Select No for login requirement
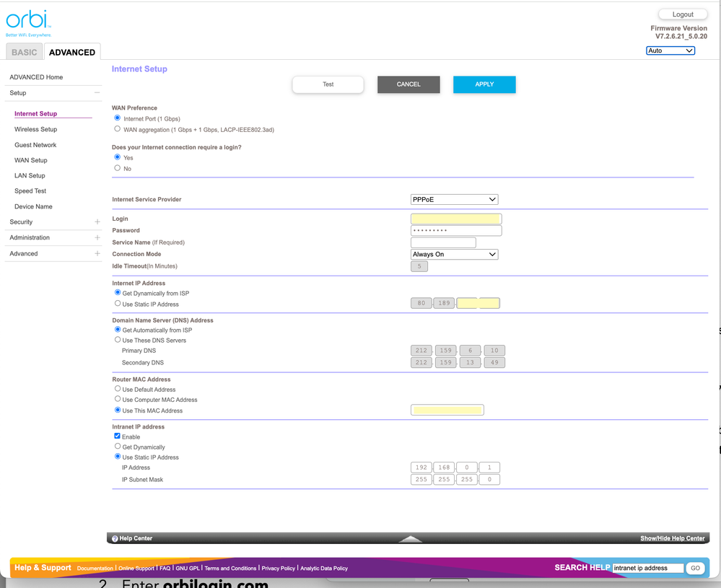The image size is (721, 588). (x=118, y=168)
